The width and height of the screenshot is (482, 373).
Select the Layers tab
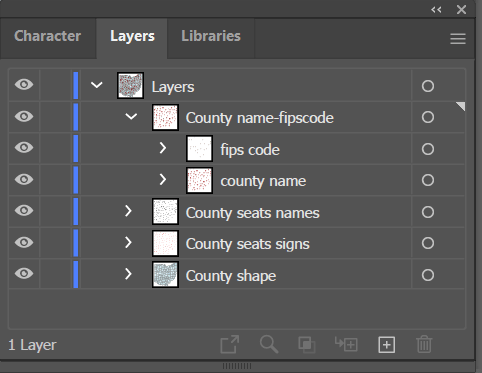coord(132,36)
